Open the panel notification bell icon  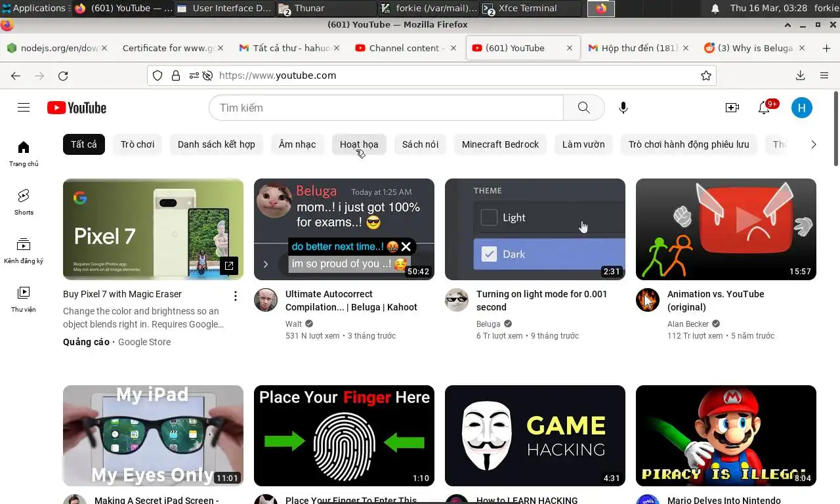tap(715, 8)
